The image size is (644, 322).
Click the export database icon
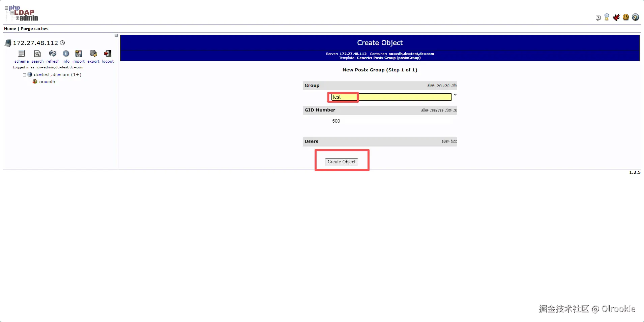pyautogui.click(x=93, y=54)
